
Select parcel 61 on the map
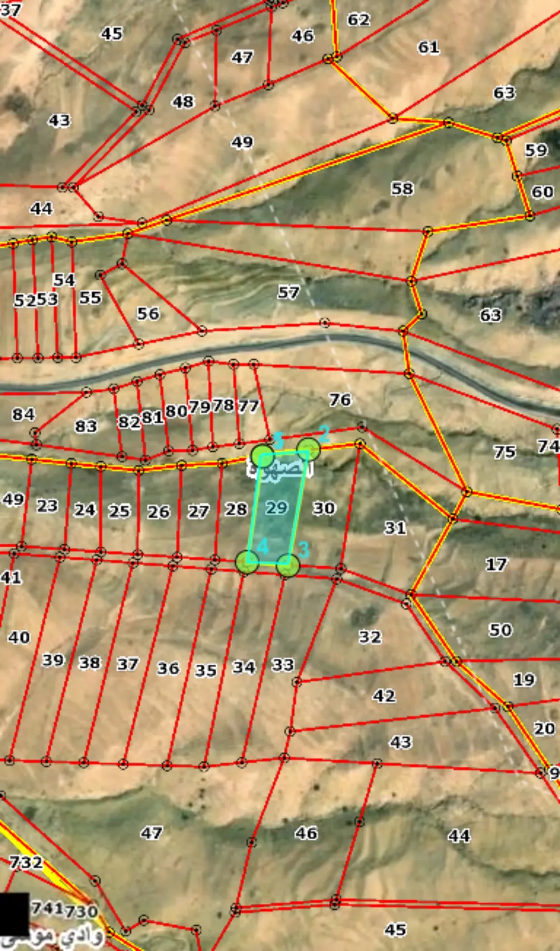coord(429,47)
